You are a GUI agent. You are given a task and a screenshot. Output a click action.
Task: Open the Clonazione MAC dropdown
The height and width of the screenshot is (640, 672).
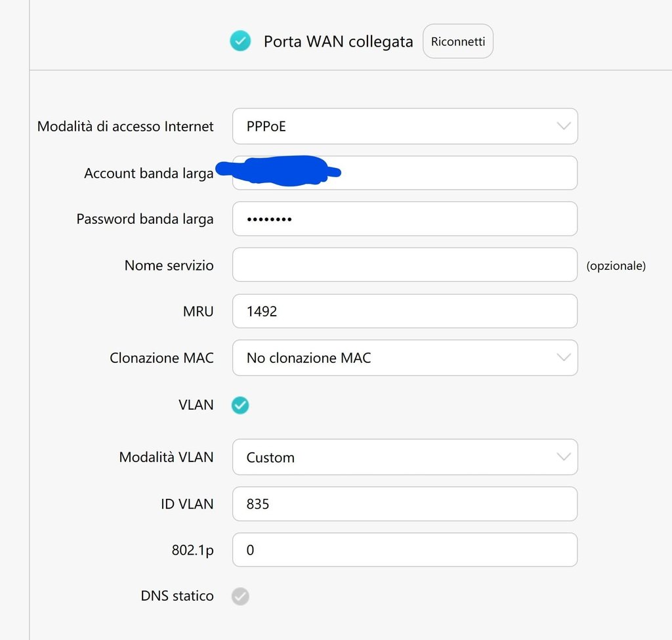tap(404, 358)
